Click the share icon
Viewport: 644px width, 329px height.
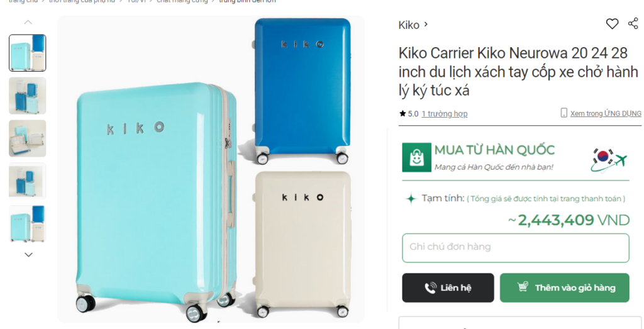[x=633, y=23]
